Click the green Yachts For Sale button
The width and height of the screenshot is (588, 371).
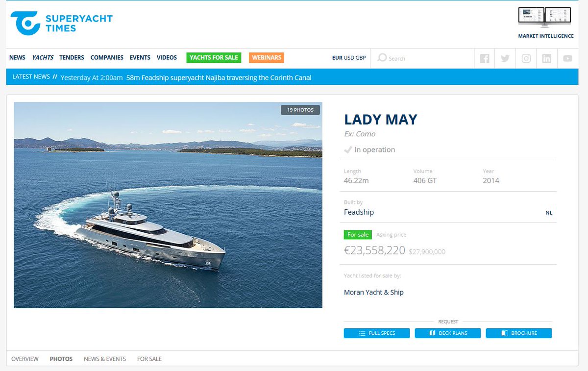click(214, 57)
